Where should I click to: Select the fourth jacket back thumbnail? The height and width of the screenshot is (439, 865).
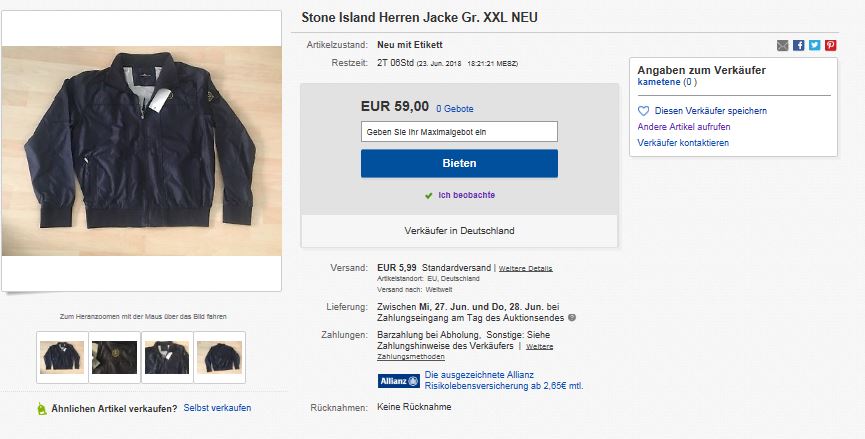point(218,357)
